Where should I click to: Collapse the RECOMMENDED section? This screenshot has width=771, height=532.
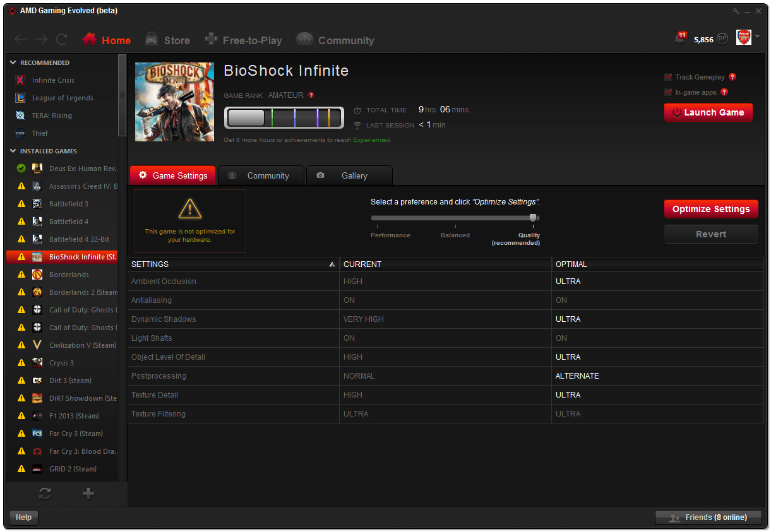13,62
